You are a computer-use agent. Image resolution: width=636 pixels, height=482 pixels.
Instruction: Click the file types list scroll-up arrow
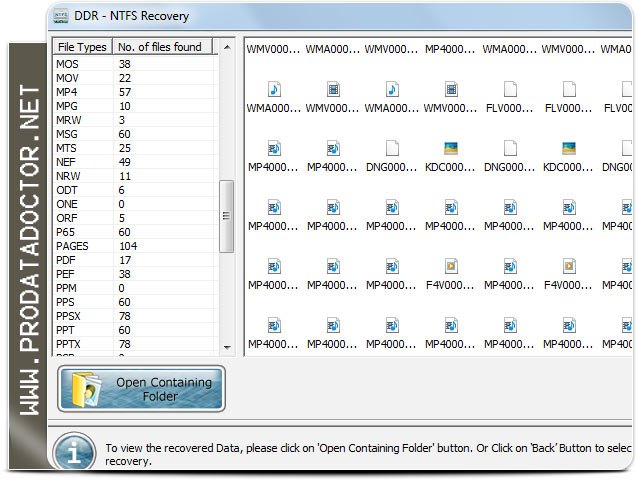click(x=227, y=47)
